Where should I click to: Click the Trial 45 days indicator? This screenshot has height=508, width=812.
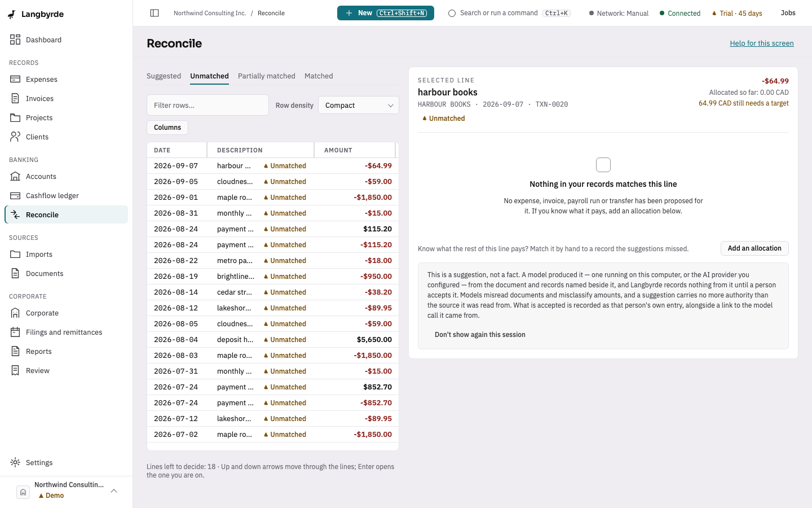click(x=737, y=13)
